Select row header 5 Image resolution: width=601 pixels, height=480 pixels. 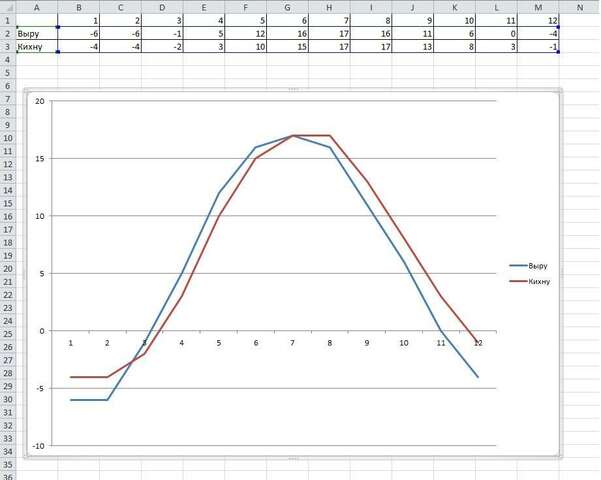[x=8, y=73]
